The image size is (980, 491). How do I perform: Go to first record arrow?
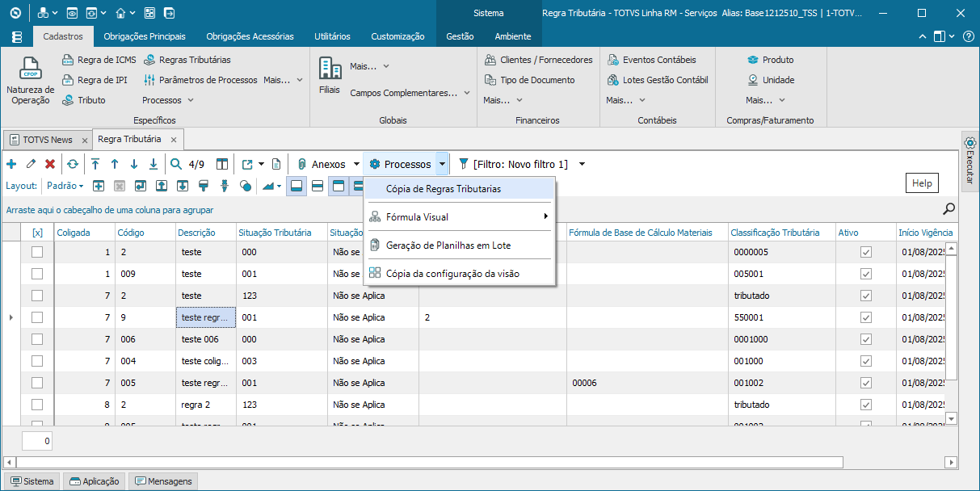95,164
